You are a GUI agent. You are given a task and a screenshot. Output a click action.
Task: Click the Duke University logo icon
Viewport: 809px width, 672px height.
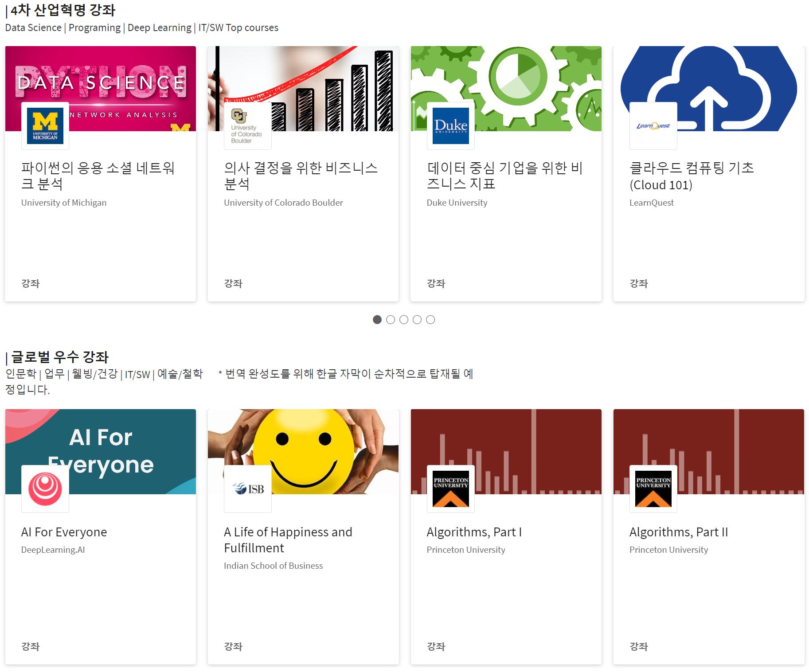click(x=451, y=126)
